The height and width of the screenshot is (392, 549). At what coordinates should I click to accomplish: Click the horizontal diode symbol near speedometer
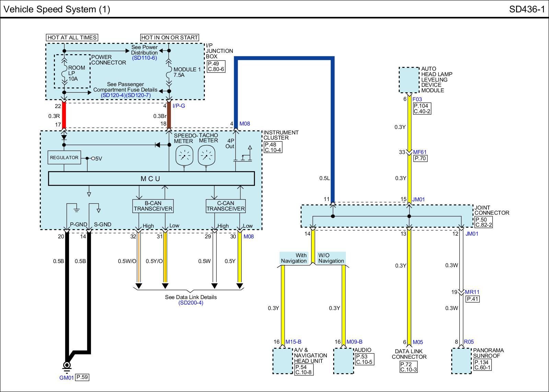(x=157, y=145)
